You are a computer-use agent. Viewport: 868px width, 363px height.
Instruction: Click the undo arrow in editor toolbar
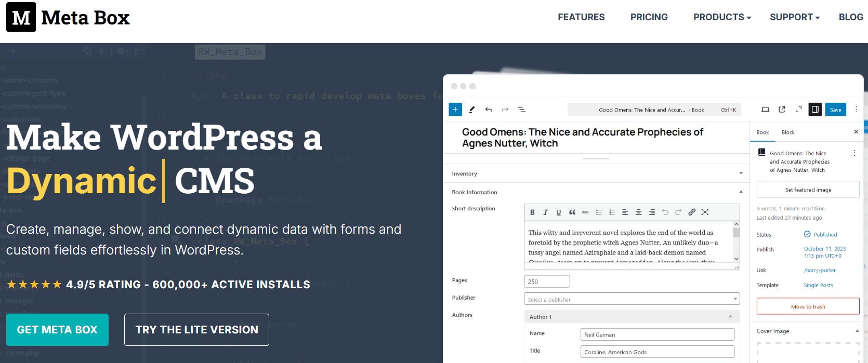pyautogui.click(x=489, y=110)
